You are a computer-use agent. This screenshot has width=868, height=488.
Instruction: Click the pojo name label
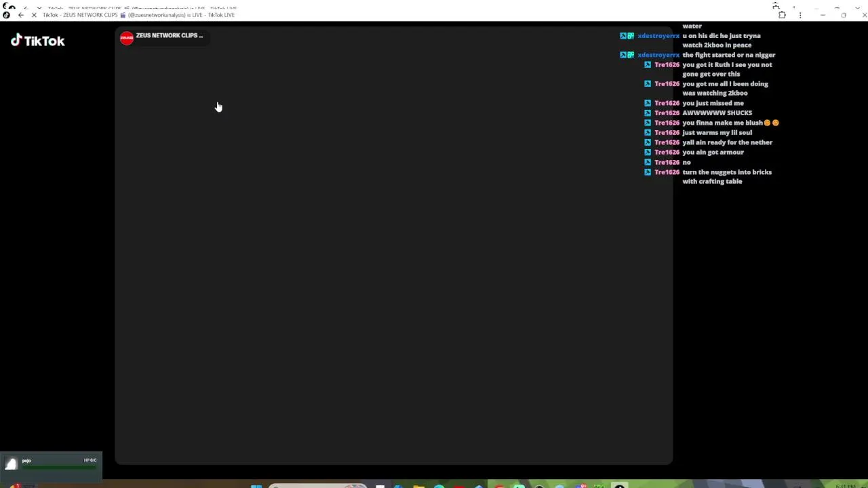[26, 461]
